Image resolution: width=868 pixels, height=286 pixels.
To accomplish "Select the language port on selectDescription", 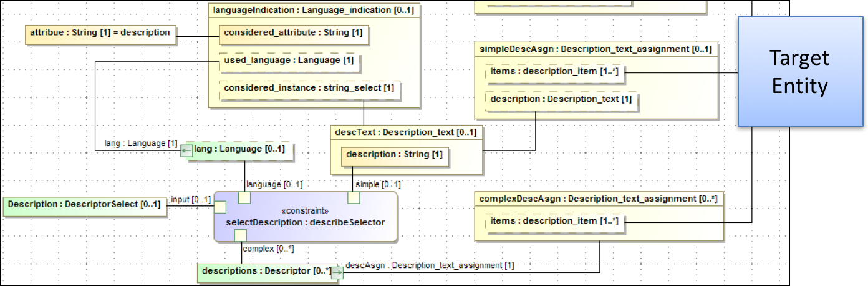I will 244,198.
